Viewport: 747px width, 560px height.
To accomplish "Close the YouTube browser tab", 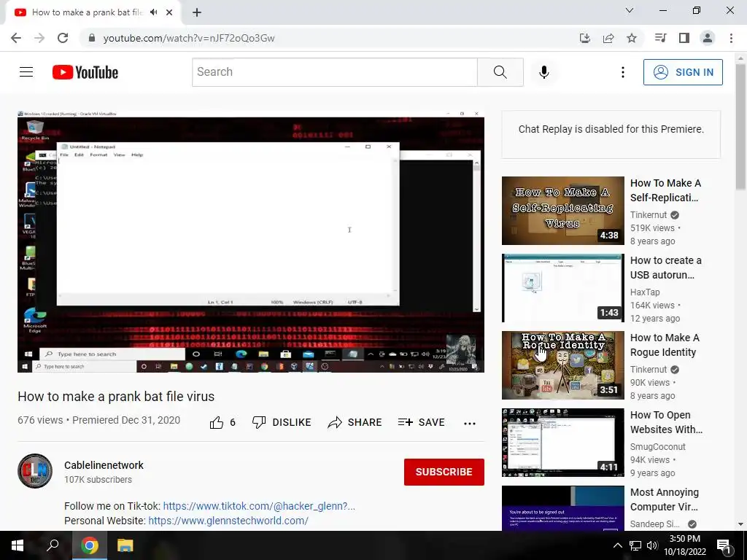I will [169, 12].
